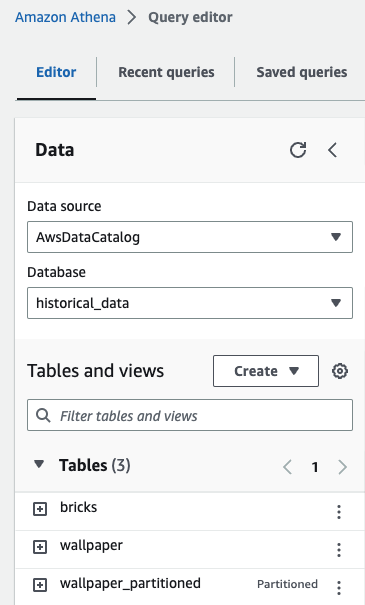The image size is (365, 605).
Task: Follow the Amazon Athena breadcrumb link
Action: click(x=65, y=17)
